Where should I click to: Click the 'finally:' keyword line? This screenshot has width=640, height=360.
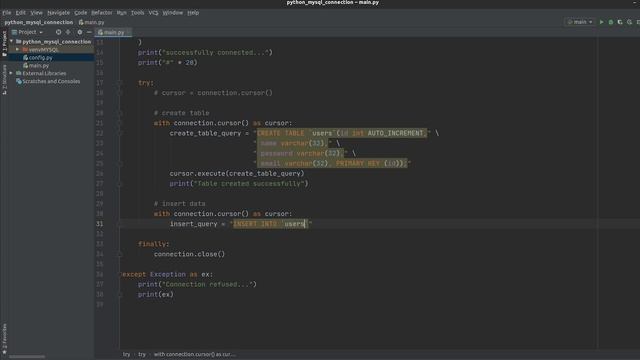coord(153,244)
